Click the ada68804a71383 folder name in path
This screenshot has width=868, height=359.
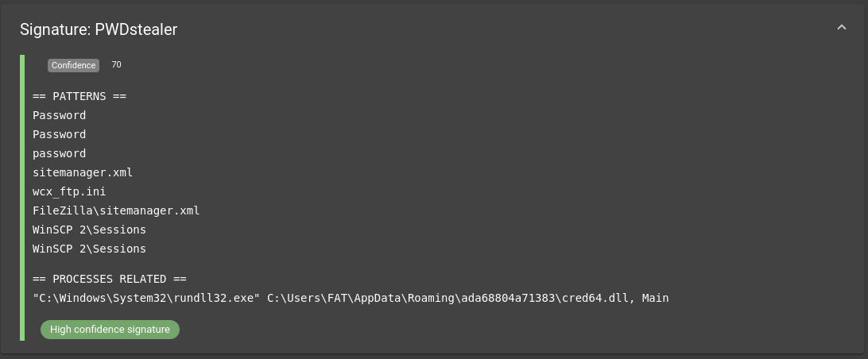(508, 298)
